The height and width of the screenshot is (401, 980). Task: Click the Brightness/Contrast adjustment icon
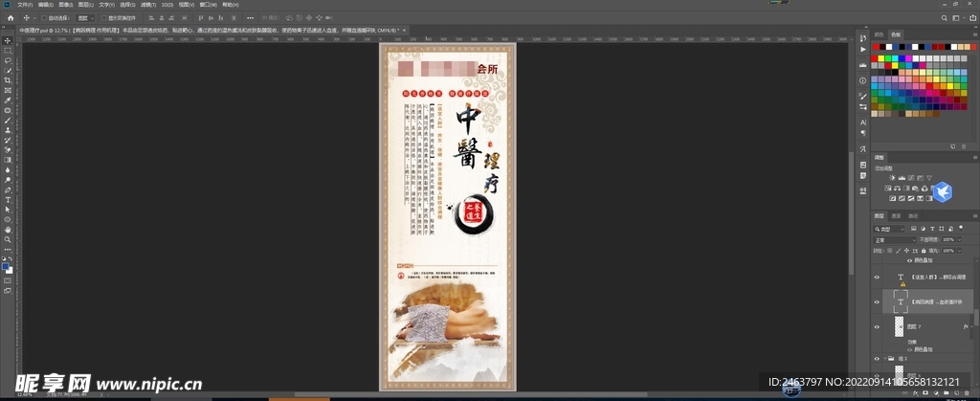[x=893, y=178]
